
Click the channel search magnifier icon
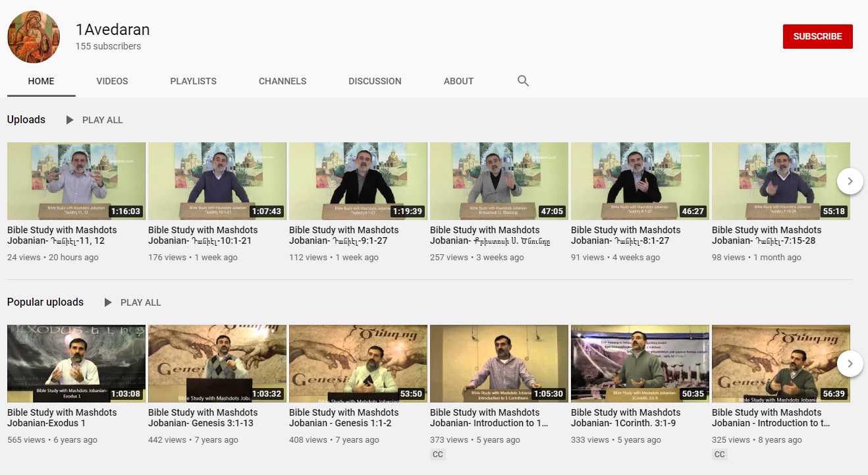pyautogui.click(x=523, y=81)
